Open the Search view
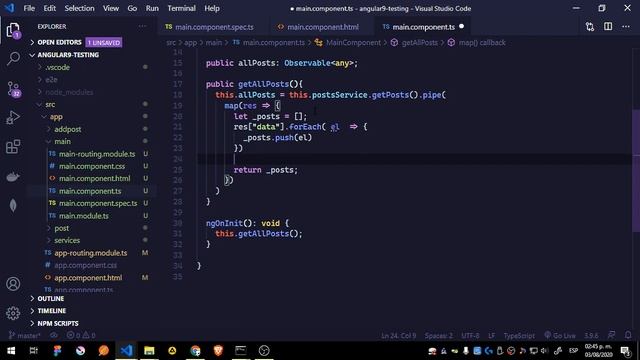 13,59
